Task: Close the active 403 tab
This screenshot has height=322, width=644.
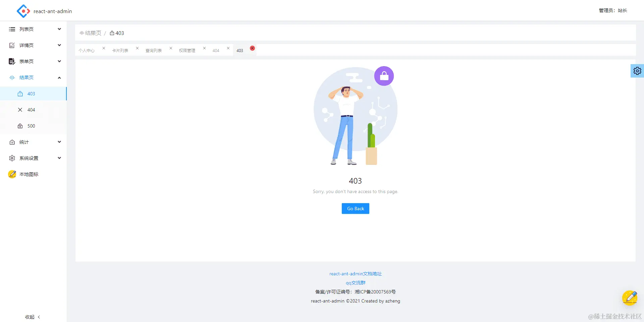Action: coord(252,48)
